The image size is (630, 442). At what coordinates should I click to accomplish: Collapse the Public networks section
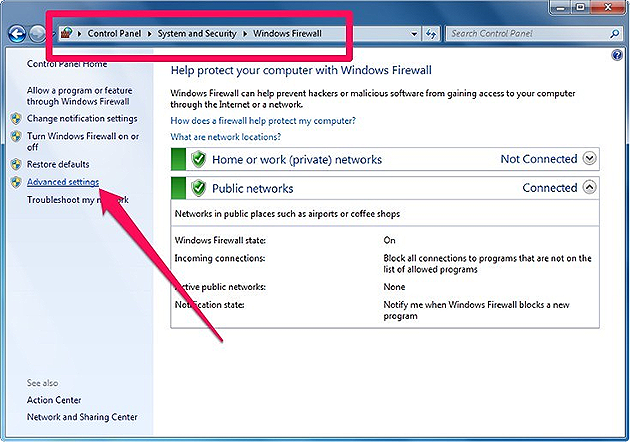(589, 187)
